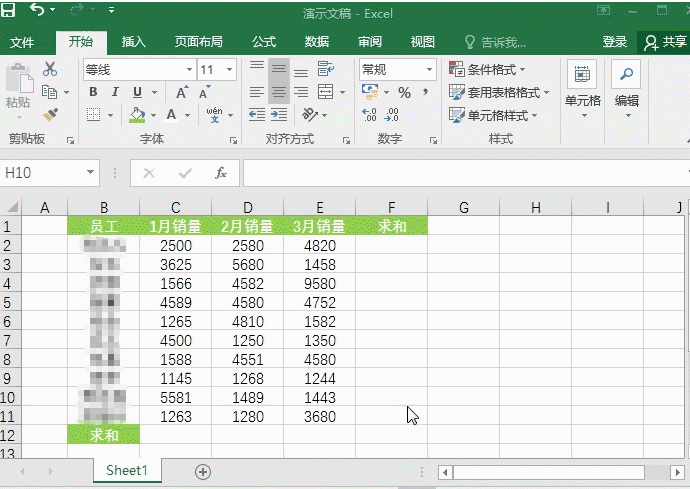Select bottom align icon

click(301, 73)
